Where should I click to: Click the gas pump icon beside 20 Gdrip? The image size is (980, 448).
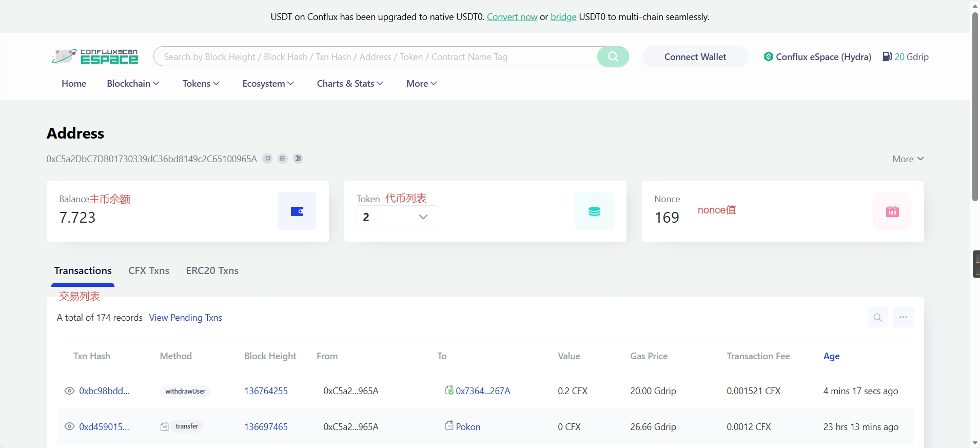[887, 56]
